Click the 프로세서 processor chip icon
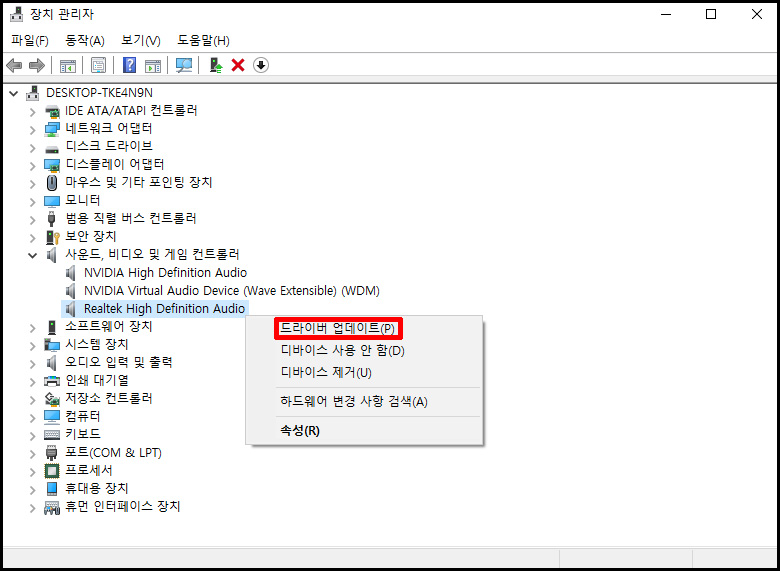This screenshot has width=780, height=571. point(52,471)
